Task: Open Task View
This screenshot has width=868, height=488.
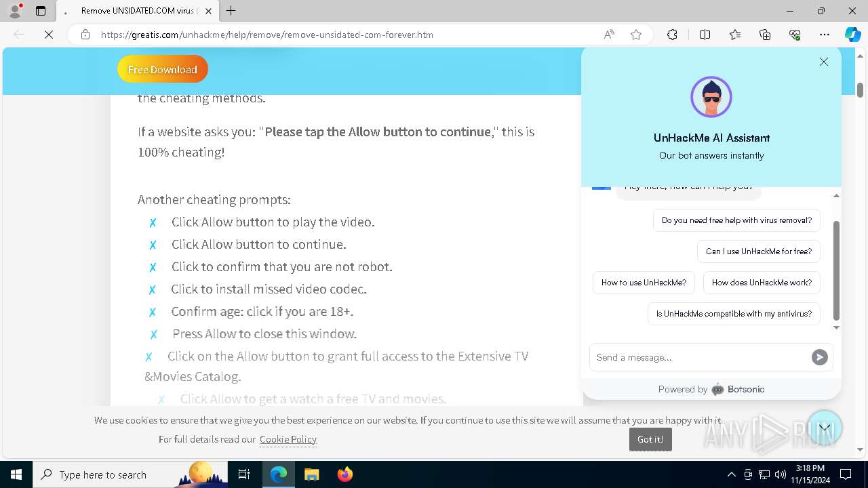Action: (244, 474)
